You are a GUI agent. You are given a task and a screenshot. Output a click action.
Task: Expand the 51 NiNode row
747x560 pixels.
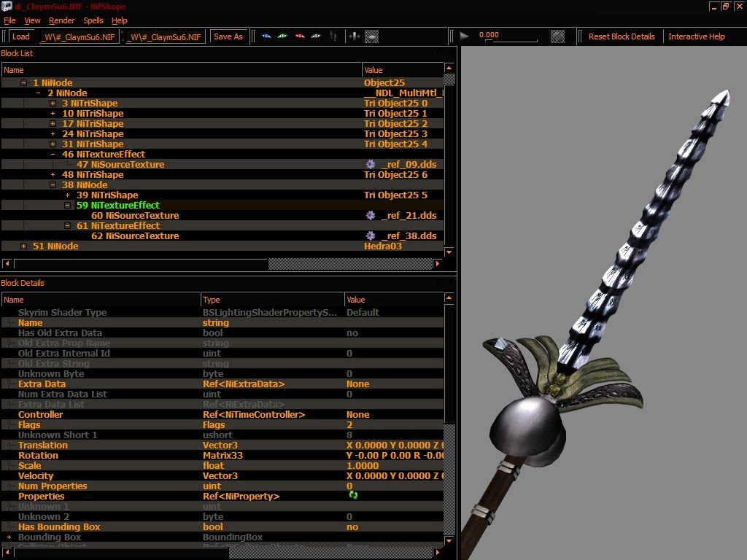[23, 246]
